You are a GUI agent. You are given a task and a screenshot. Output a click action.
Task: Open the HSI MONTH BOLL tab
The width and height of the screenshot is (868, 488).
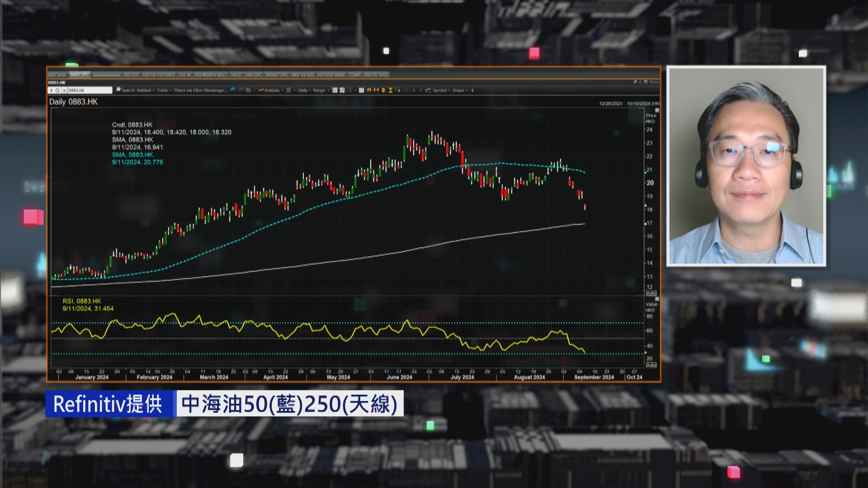(x=210, y=75)
